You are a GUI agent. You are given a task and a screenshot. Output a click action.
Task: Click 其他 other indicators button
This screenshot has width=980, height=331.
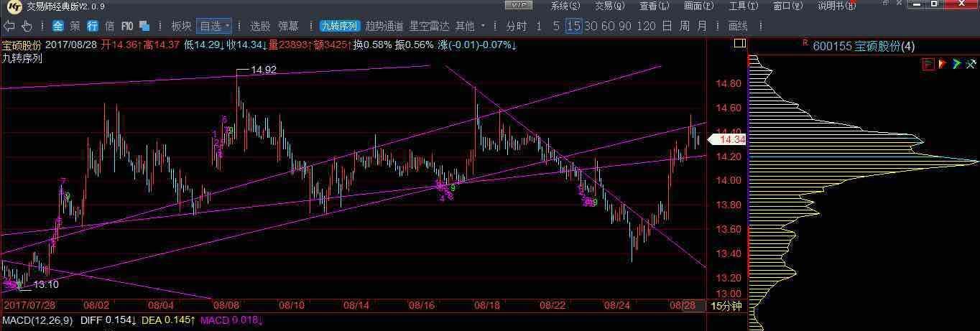(465, 26)
